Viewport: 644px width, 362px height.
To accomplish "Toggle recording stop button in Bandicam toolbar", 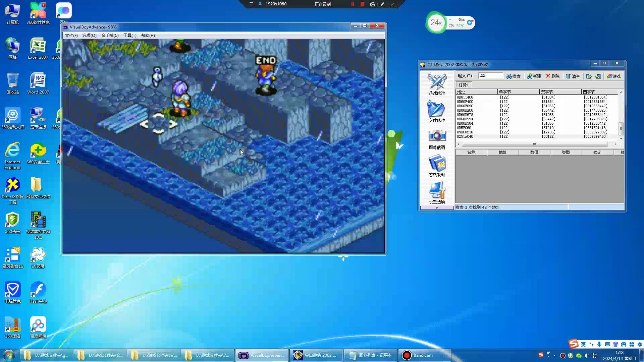I will tap(362, 4).
